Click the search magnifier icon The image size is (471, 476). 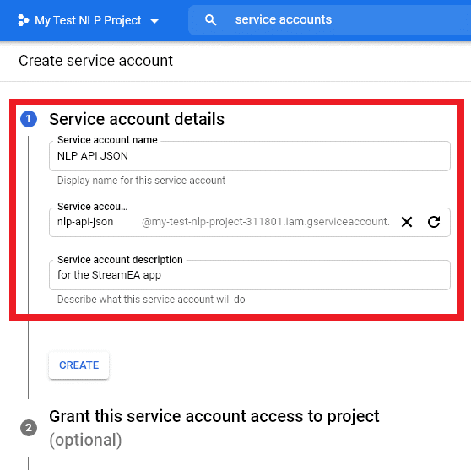pos(210,20)
